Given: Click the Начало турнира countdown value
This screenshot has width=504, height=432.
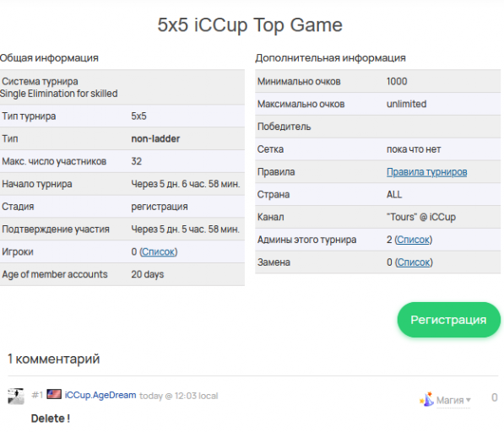Looking at the screenshot, I should point(186,184).
